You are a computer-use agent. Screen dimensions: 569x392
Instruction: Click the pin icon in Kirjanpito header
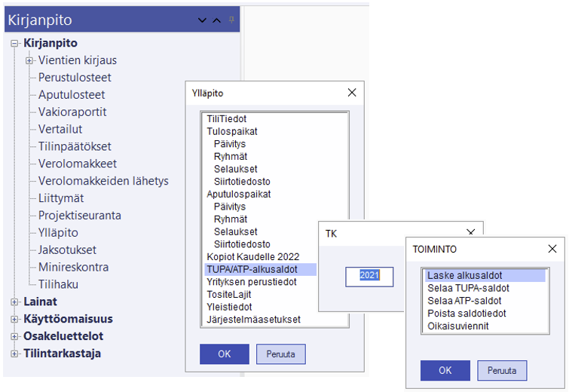tap(232, 19)
